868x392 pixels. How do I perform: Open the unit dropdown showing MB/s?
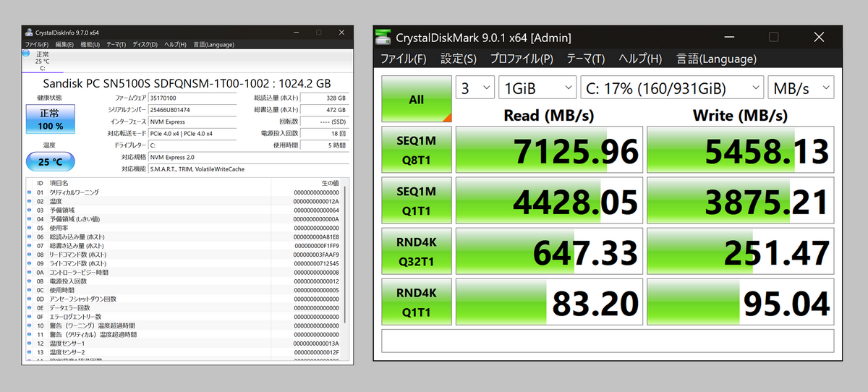[801, 88]
